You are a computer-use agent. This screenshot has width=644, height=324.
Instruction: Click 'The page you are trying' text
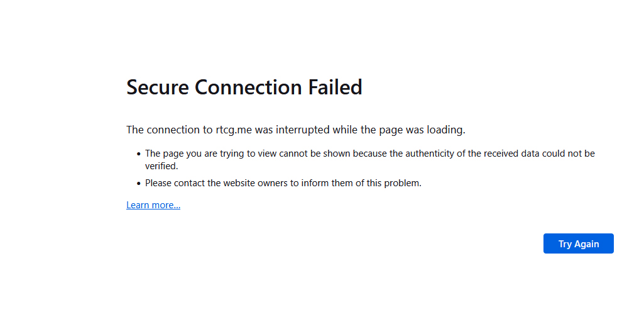tap(190, 154)
